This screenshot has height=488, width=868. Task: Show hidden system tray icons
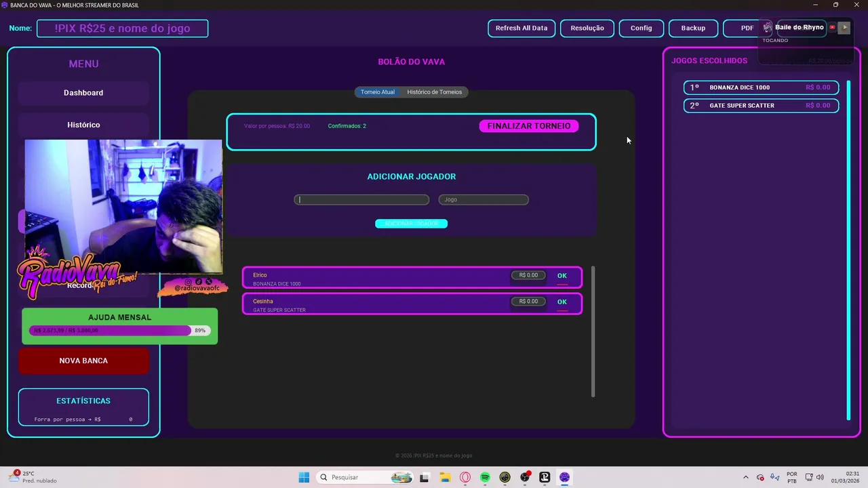[746, 477]
